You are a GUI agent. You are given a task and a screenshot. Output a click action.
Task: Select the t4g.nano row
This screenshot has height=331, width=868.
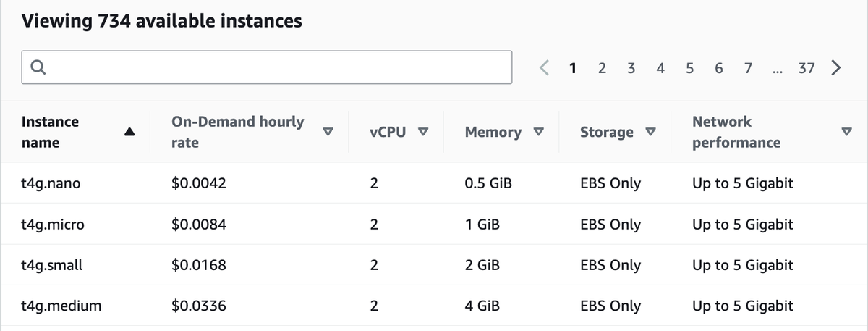click(x=434, y=183)
